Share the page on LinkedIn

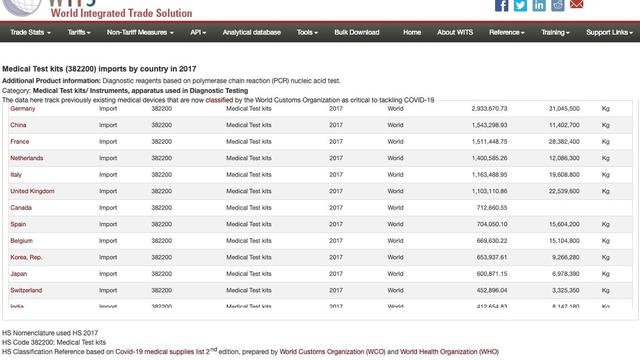coord(539,5)
